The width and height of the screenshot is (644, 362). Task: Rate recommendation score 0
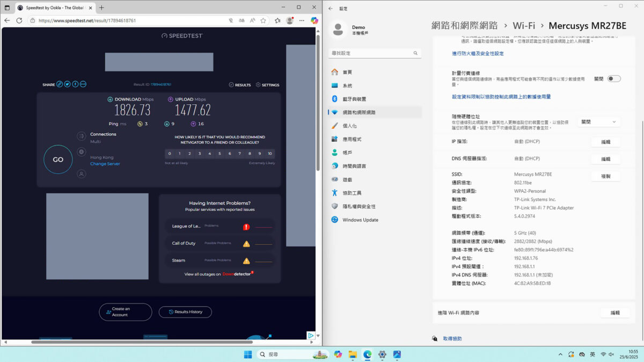(x=170, y=154)
